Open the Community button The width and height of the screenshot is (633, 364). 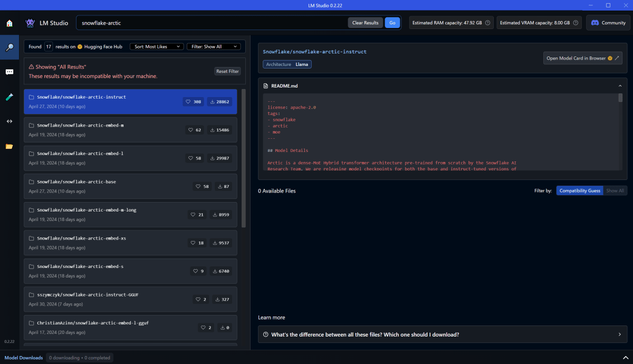pos(608,23)
